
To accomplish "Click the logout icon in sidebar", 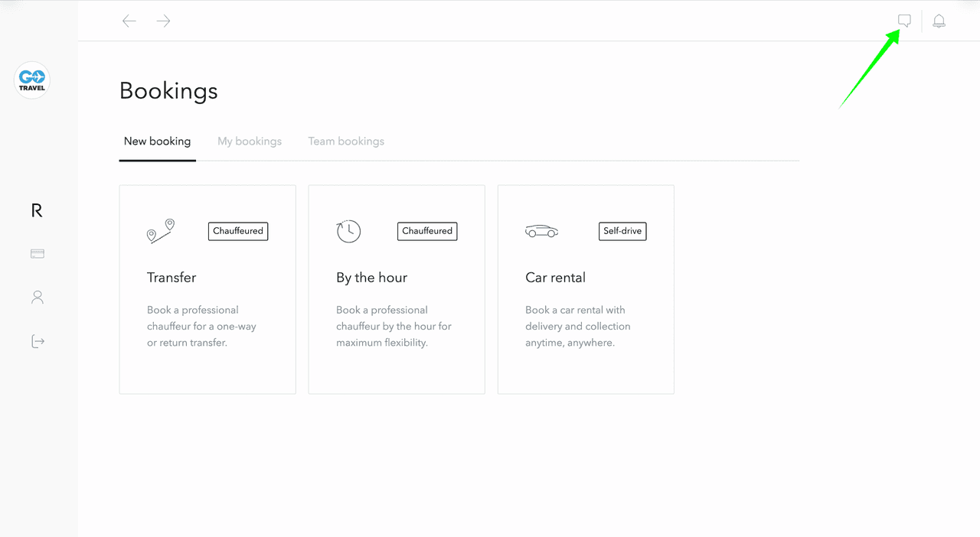I will point(37,341).
